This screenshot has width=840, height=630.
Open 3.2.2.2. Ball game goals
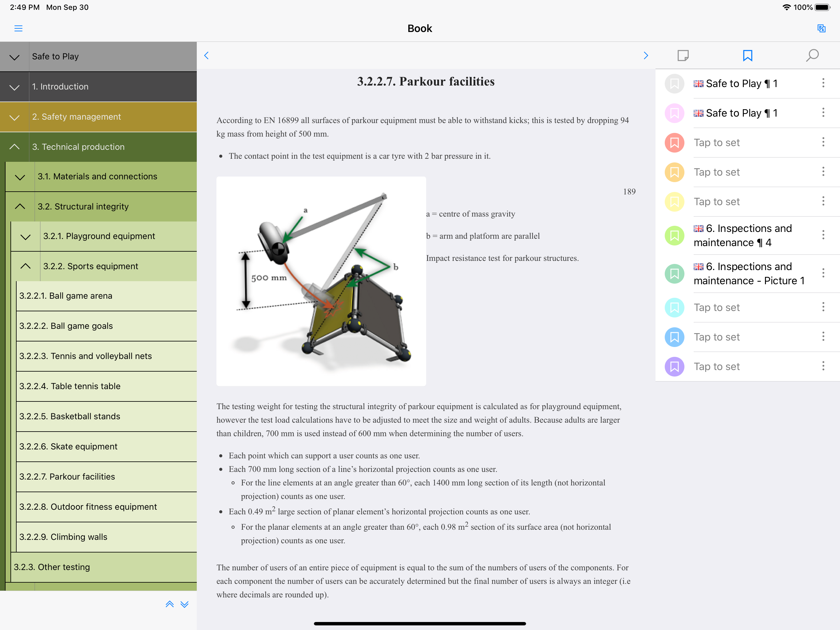pyautogui.click(x=107, y=326)
